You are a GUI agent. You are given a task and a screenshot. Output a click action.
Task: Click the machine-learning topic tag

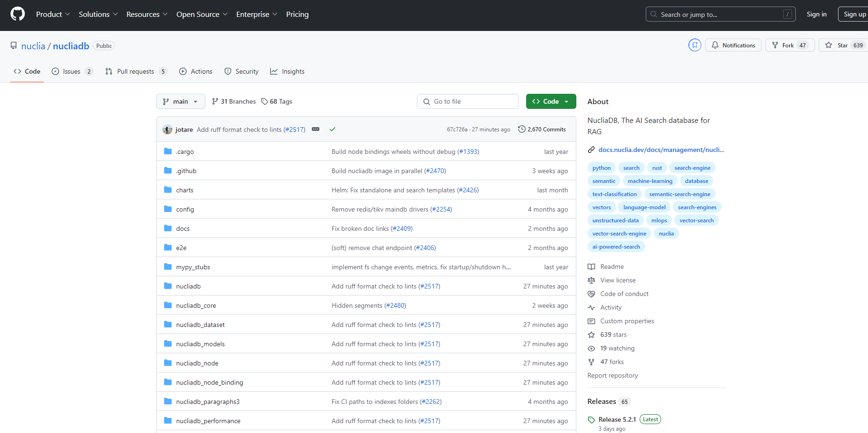click(x=650, y=181)
